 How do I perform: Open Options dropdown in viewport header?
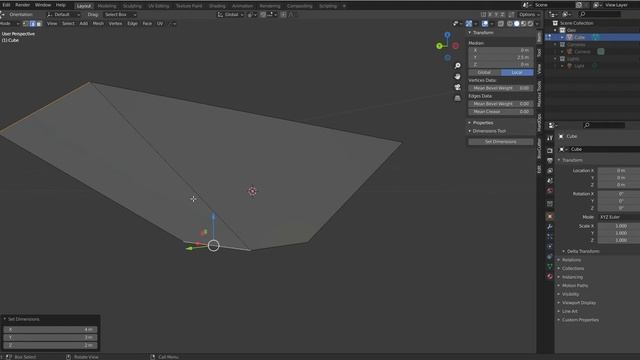529,14
